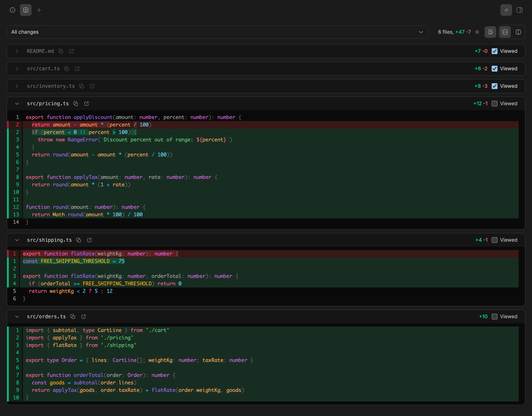Open src/cart.ts in editor
The image size is (532, 416).
pyautogui.click(x=77, y=69)
